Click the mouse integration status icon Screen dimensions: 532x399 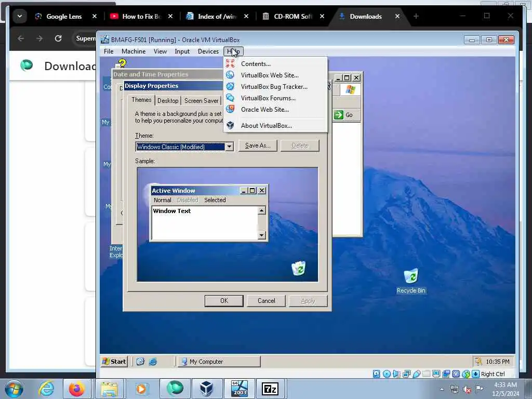(466, 374)
